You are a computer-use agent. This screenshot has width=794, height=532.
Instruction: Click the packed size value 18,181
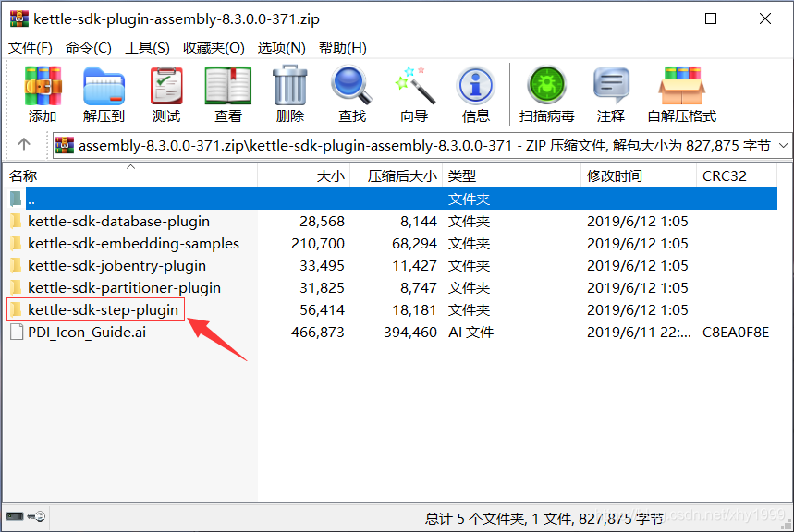414,309
